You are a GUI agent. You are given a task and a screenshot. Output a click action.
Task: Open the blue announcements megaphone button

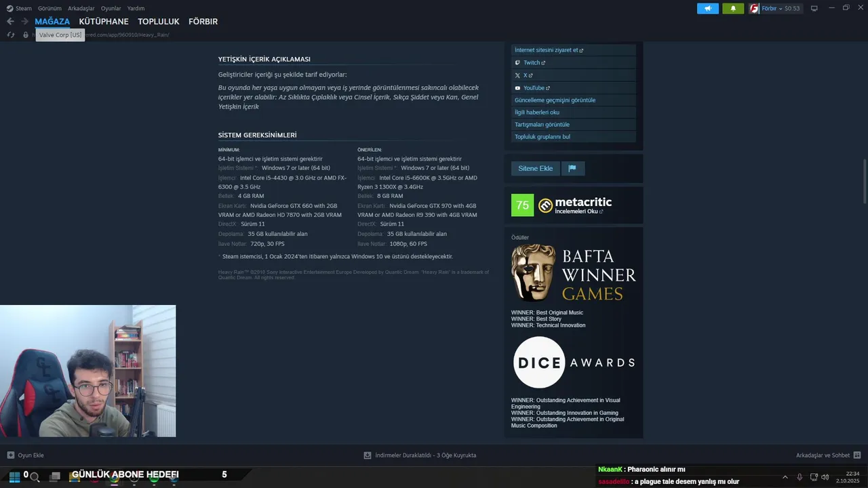click(708, 9)
